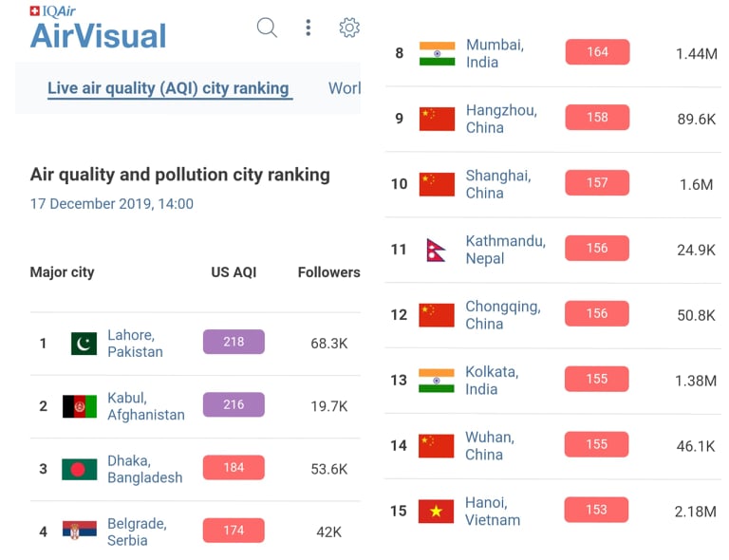Click the Followers column header
The image size is (729, 560).
[x=328, y=271]
